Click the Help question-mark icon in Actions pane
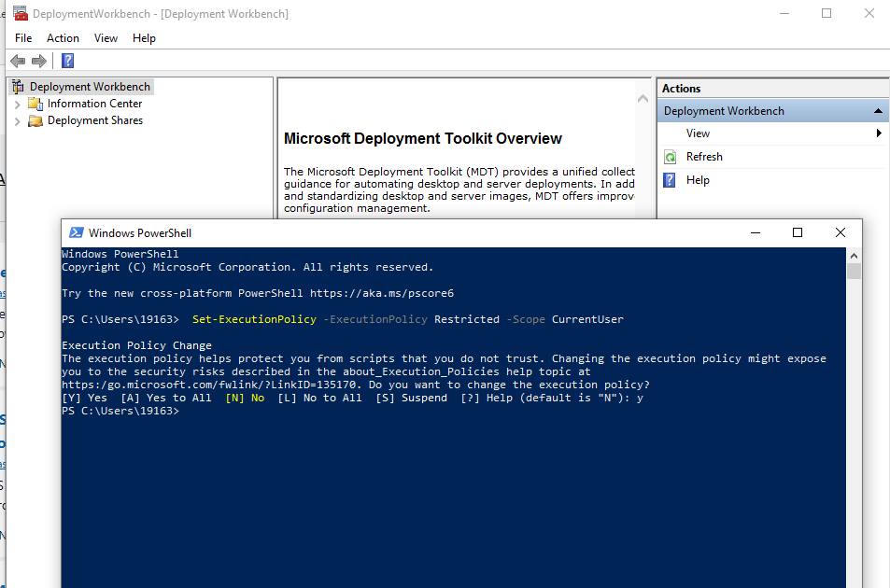This screenshot has width=890, height=588. (670, 180)
